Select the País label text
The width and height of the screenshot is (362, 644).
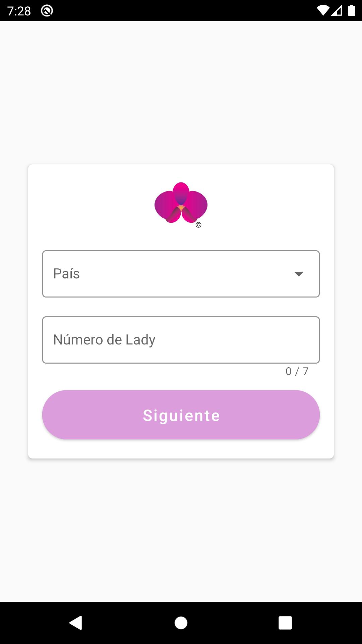pos(66,273)
